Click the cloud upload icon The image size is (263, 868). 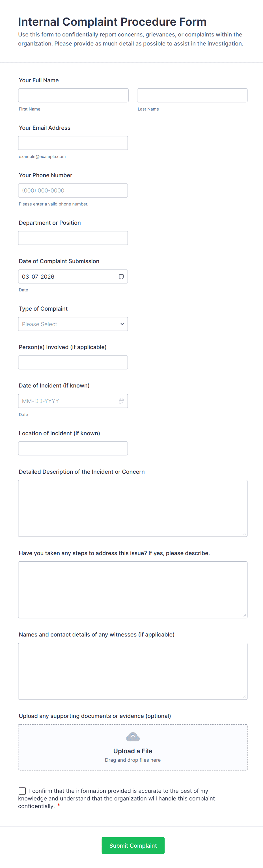tap(133, 737)
